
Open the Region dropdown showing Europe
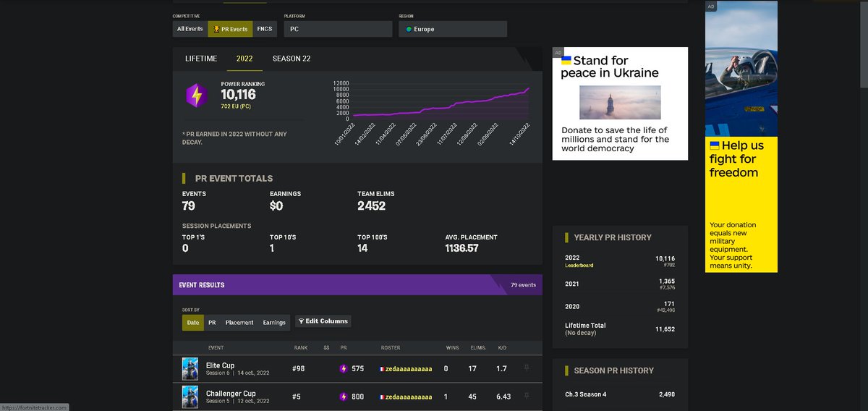point(453,29)
